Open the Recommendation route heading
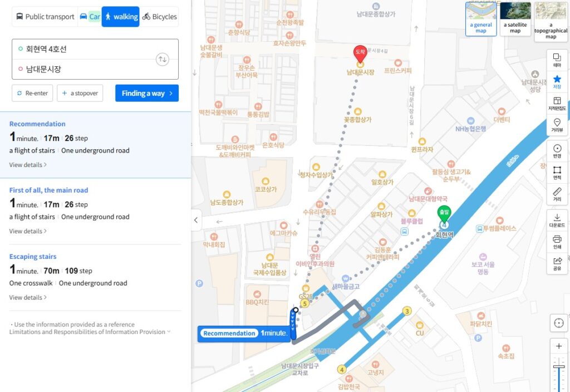570x392 pixels. pos(37,124)
